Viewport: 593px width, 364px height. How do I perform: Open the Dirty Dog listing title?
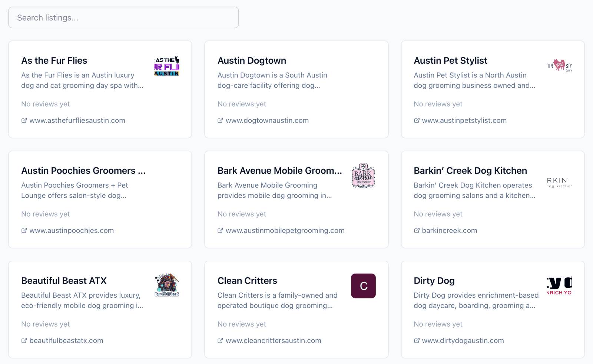(434, 280)
